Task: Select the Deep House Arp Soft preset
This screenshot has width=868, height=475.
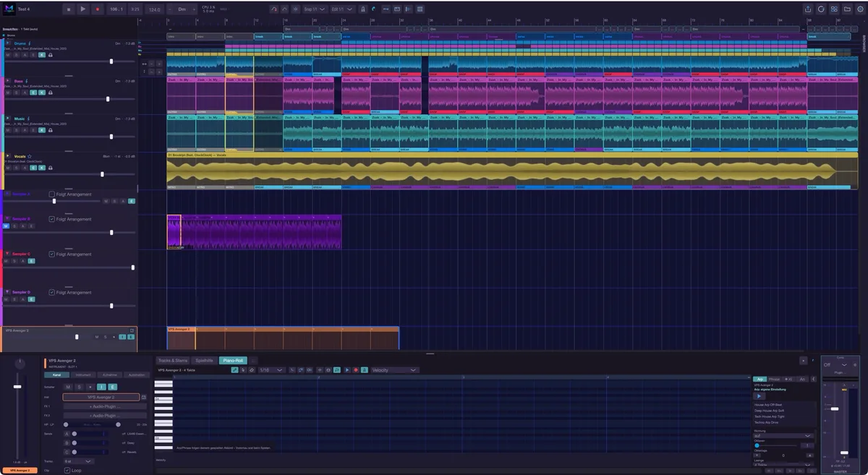Action: [769, 411]
